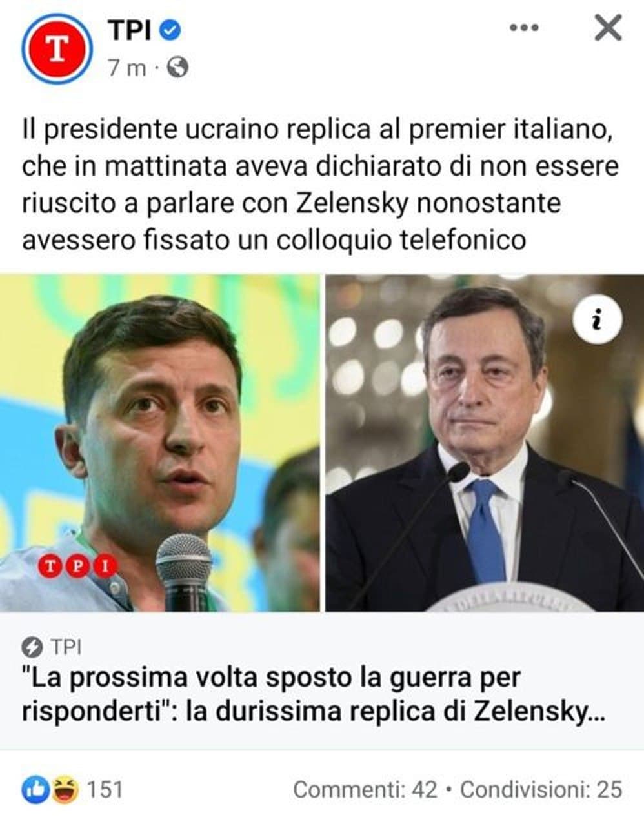Open the left photo with the microphone
This screenshot has width=644, height=826.
click(159, 443)
